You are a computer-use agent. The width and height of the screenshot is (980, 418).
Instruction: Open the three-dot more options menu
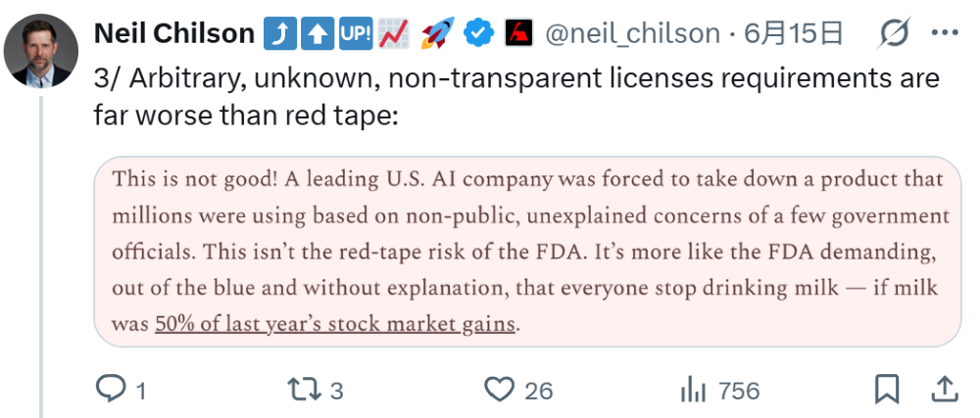click(x=945, y=32)
